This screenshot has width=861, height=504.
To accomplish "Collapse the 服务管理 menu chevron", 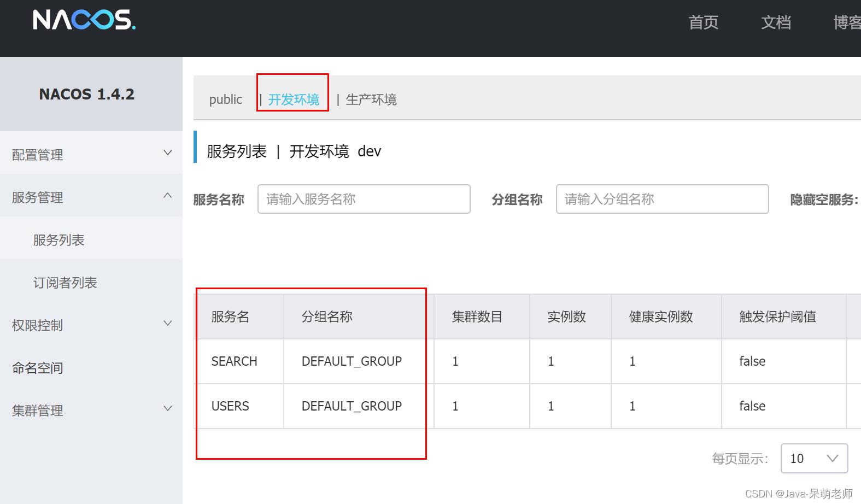I will coord(168,196).
